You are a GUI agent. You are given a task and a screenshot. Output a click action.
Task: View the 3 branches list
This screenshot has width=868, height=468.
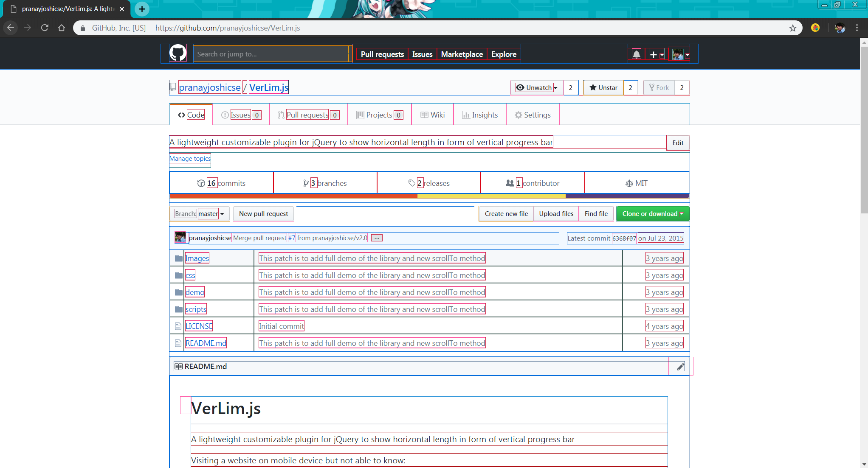pyautogui.click(x=325, y=183)
